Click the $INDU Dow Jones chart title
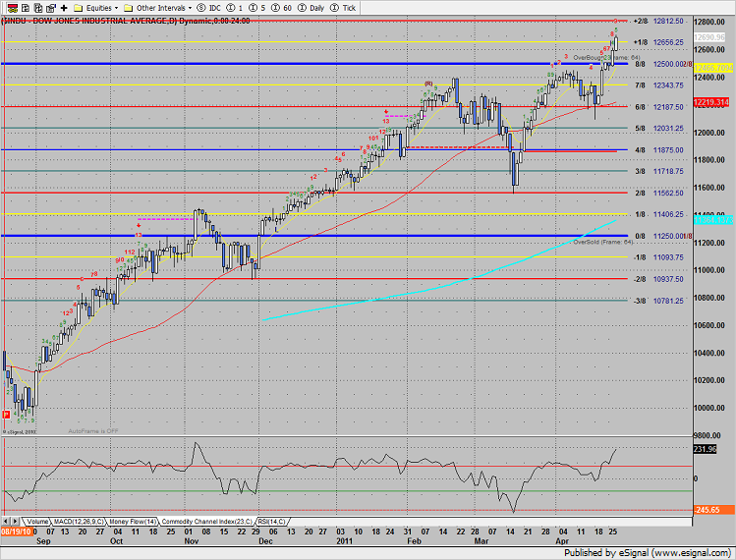 pos(126,21)
